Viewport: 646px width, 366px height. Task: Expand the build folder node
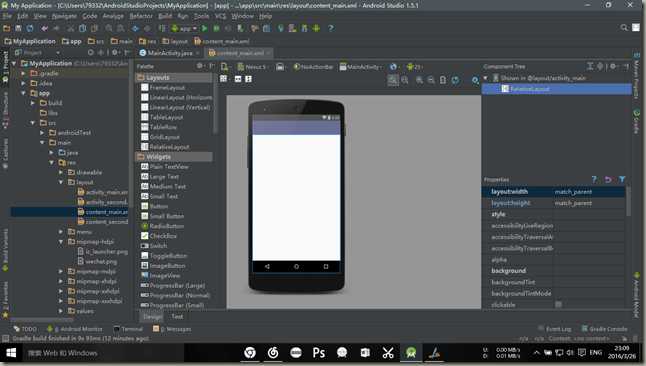click(x=33, y=103)
